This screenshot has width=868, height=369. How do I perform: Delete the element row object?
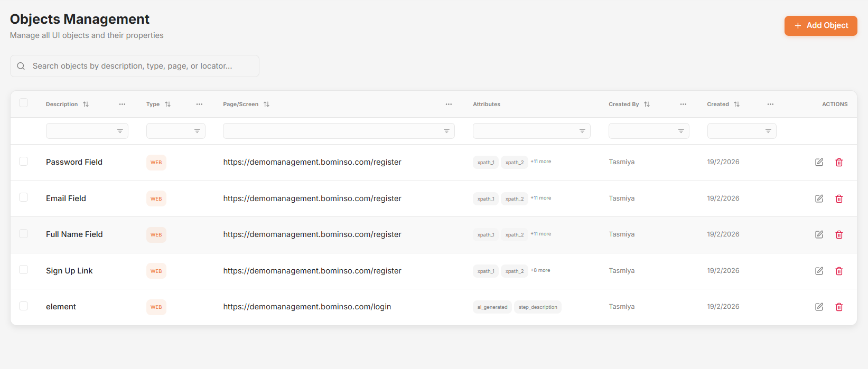point(839,307)
